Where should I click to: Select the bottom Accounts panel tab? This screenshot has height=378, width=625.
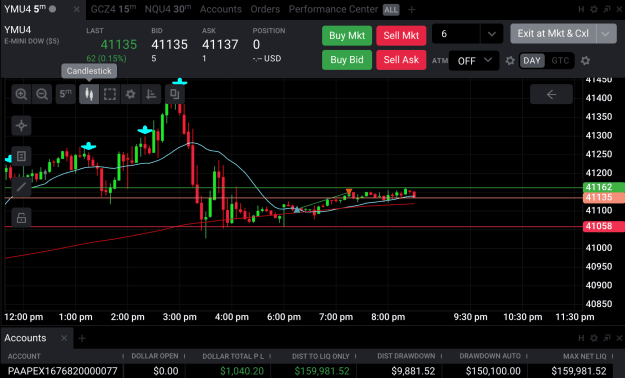[x=25, y=338]
